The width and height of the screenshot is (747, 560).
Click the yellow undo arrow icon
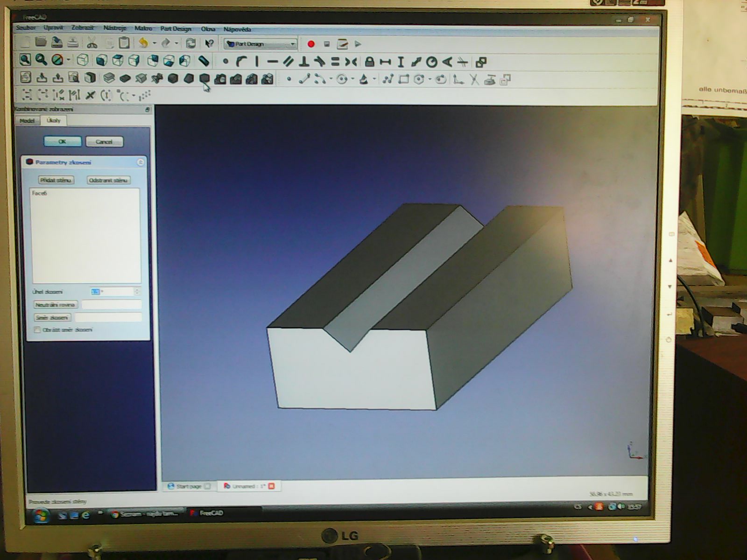[143, 43]
